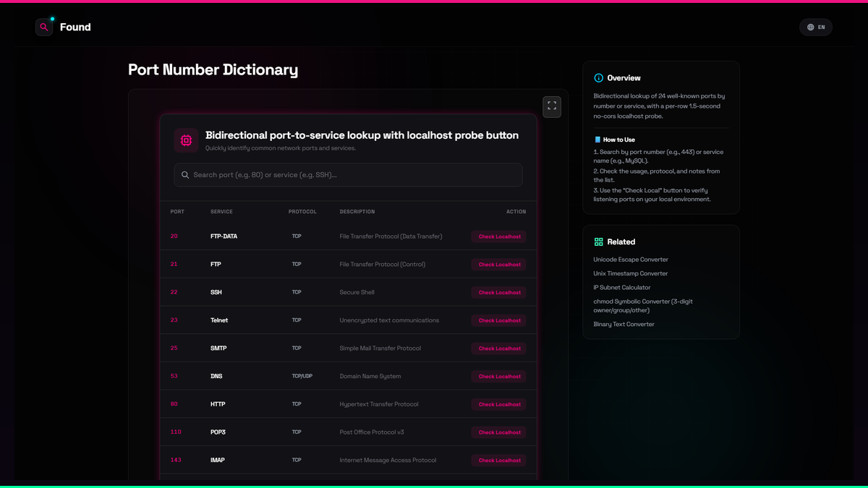Check Localhost for FTP-DATA port 20
Screen dimensions: 868x488
click(x=499, y=236)
